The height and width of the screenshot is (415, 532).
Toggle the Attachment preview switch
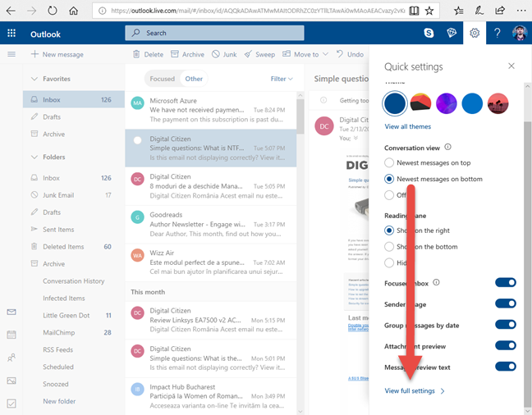point(506,345)
